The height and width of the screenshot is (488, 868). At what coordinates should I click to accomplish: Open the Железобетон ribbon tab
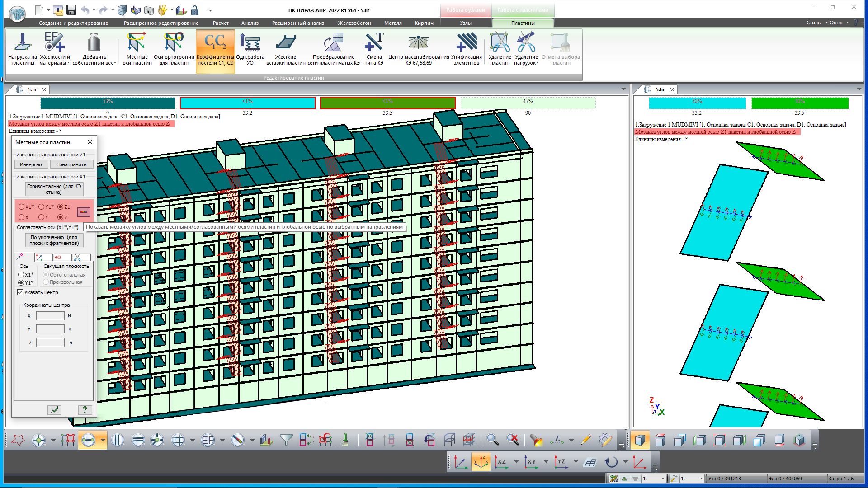click(354, 23)
